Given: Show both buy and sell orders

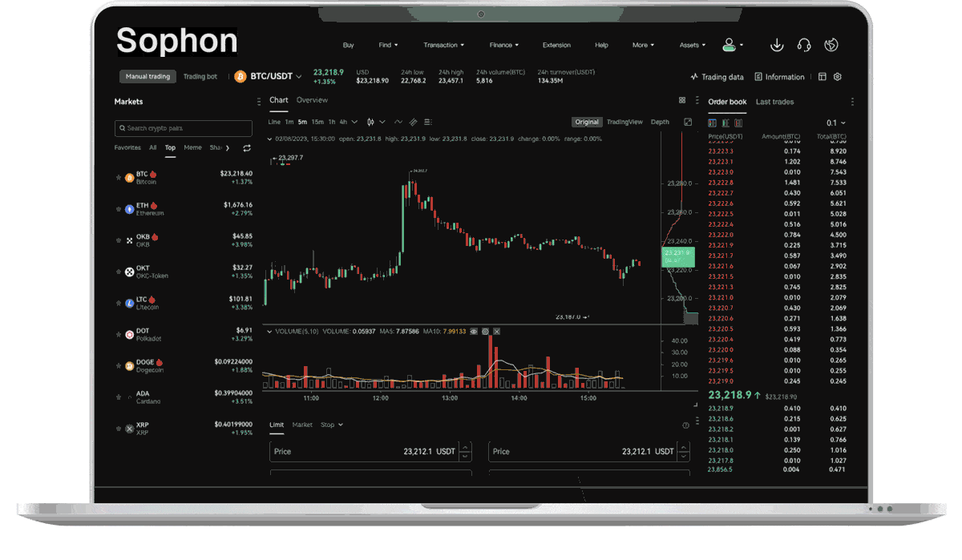Looking at the screenshot, I should (712, 123).
